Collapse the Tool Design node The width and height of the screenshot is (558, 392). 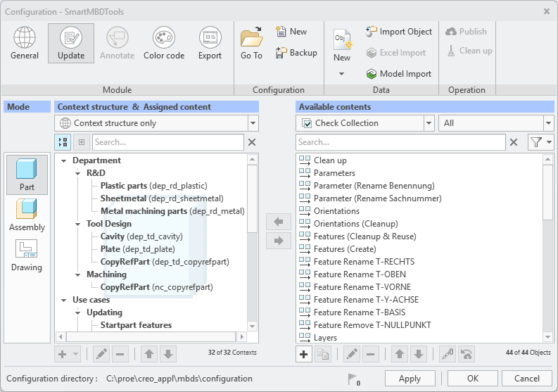coord(77,225)
